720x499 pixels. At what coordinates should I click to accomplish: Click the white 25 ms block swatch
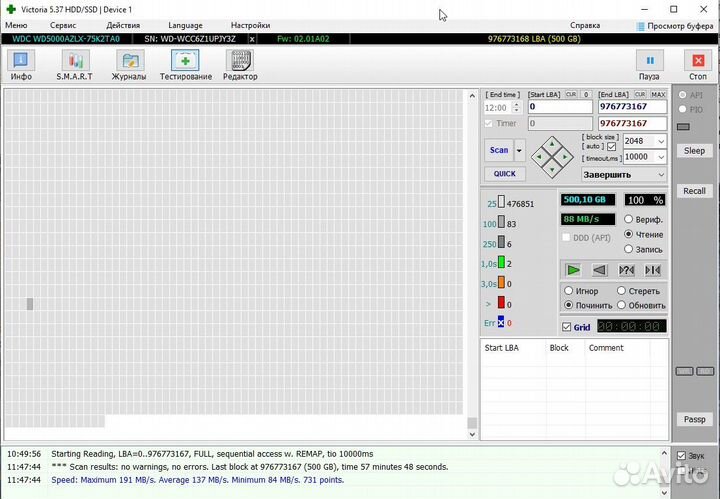(x=501, y=202)
